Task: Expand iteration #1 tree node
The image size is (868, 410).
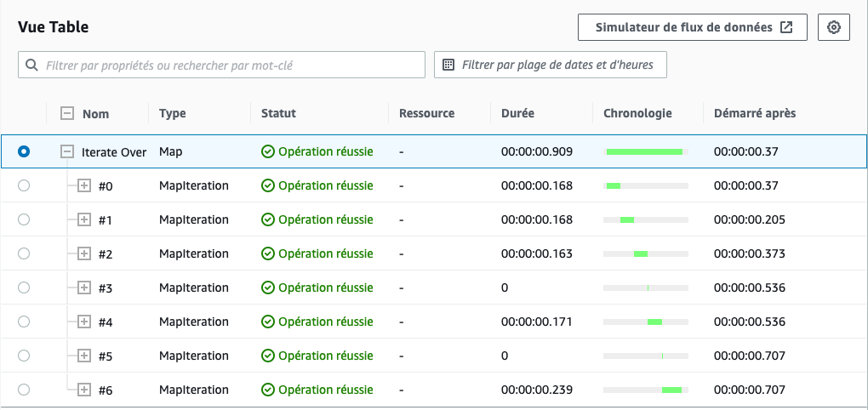Action: coord(83,220)
